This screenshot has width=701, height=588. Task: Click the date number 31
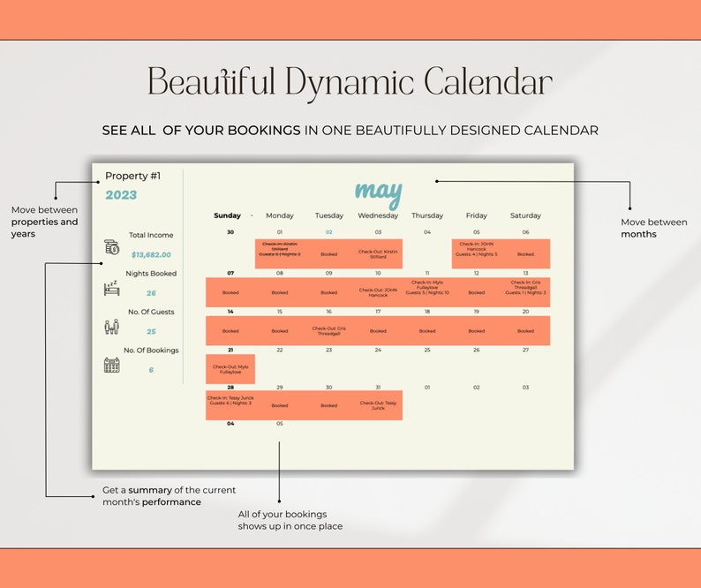(378, 388)
